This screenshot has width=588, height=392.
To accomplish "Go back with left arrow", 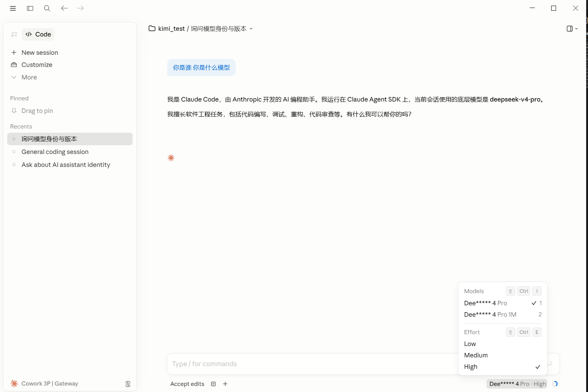I will 64,8.
